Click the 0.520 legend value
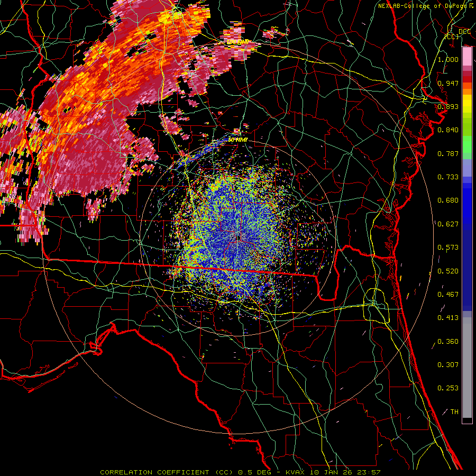The image size is (476, 476). click(x=448, y=271)
